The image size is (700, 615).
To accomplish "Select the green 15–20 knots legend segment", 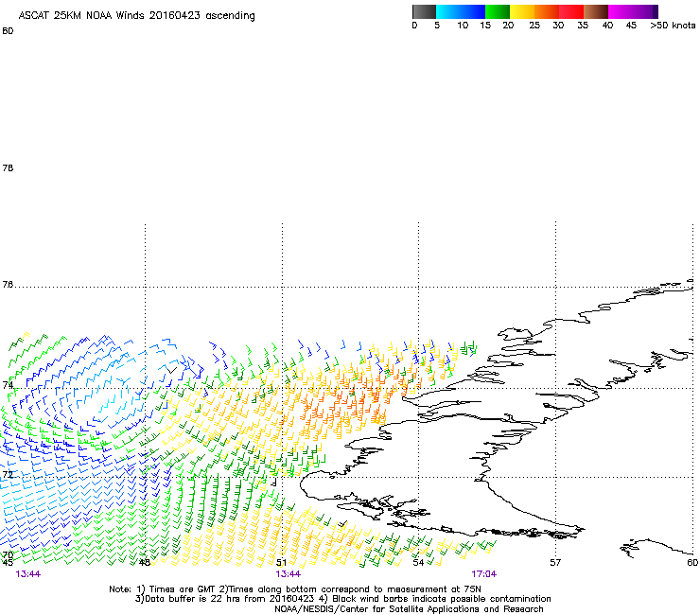I will click(x=498, y=11).
